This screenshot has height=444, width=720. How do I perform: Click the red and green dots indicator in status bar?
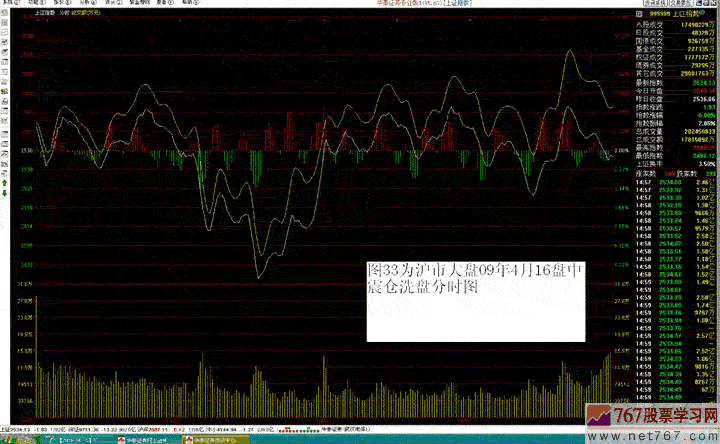[x=298, y=430]
